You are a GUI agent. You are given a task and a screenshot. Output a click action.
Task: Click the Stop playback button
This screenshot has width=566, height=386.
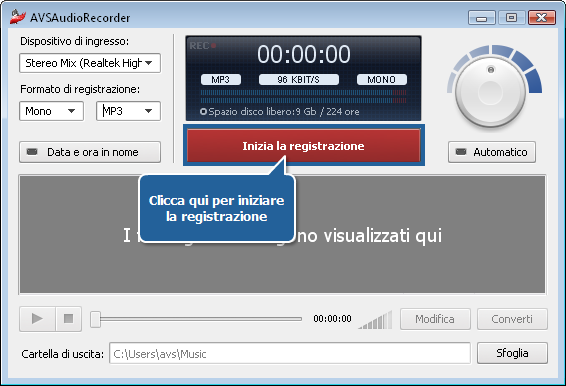coord(69,319)
